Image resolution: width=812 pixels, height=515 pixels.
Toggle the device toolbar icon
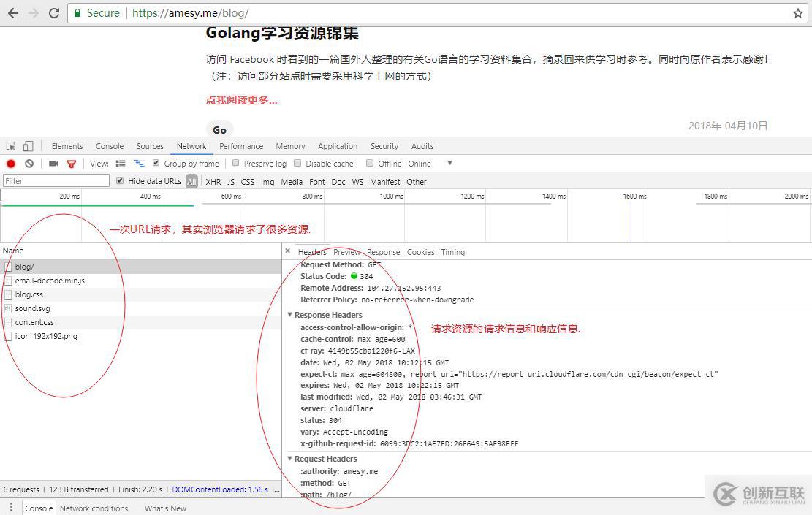coord(28,146)
